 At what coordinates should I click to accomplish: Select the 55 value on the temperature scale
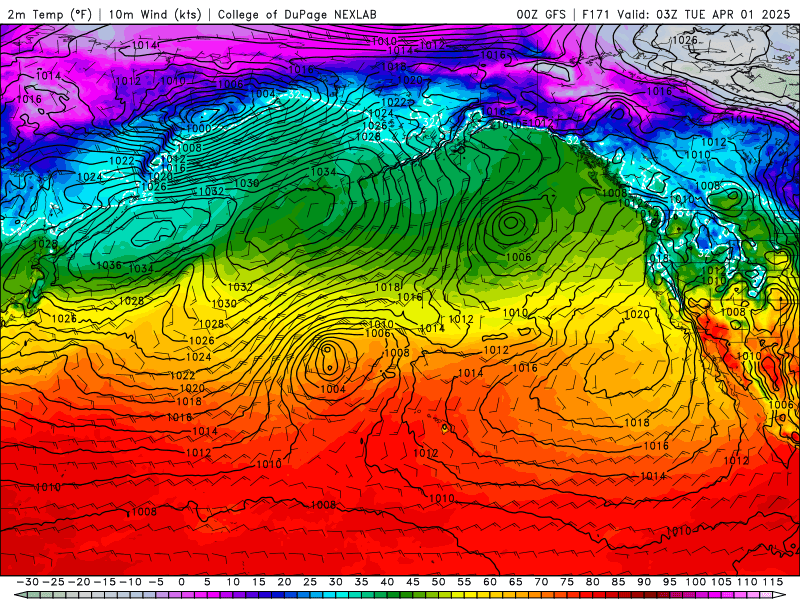[x=464, y=582]
